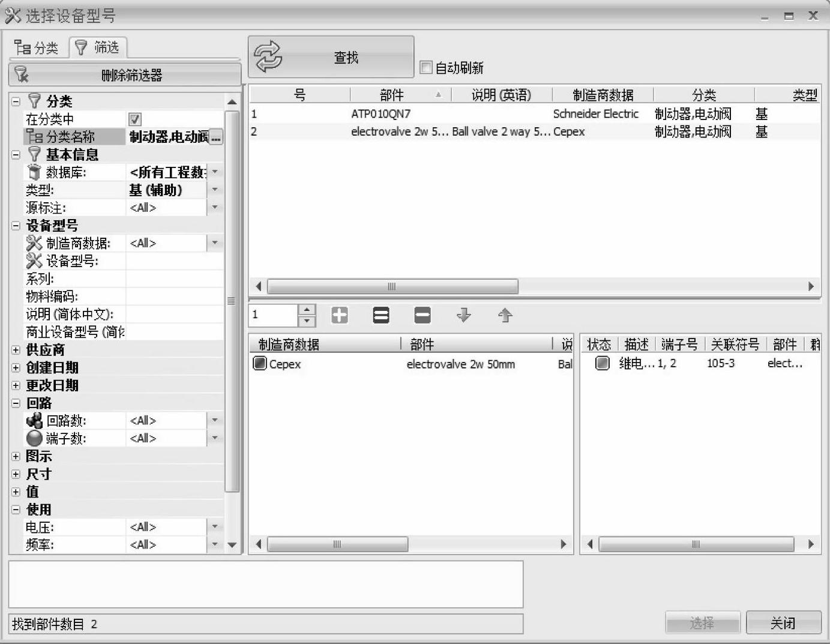The image size is (830, 644).
Task: Click the 回路数 circuits icon
Action: pos(34,420)
